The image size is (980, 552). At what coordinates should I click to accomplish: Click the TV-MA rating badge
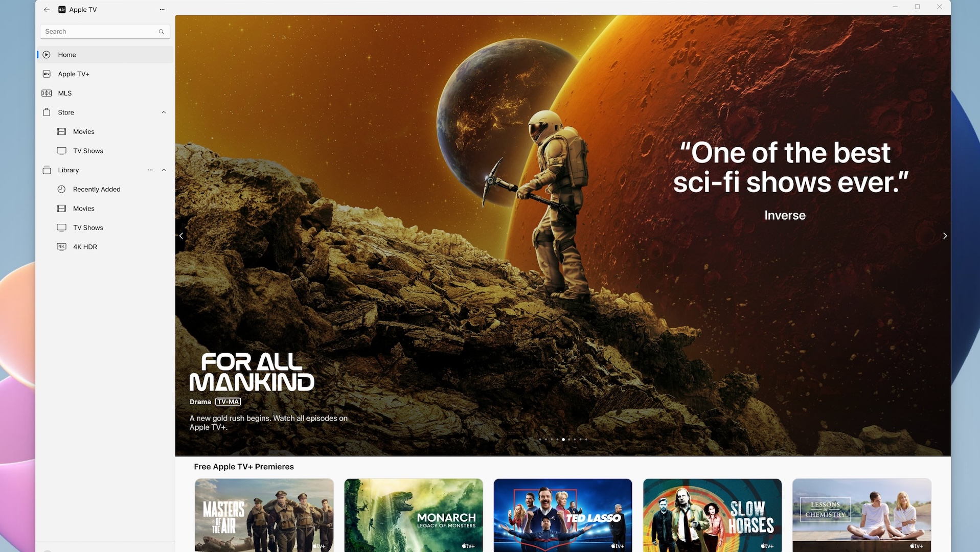[x=228, y=402]
